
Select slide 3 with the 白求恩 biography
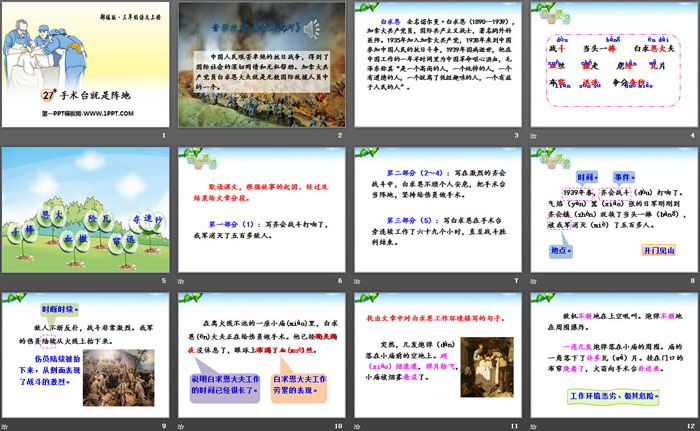point(438,65)
